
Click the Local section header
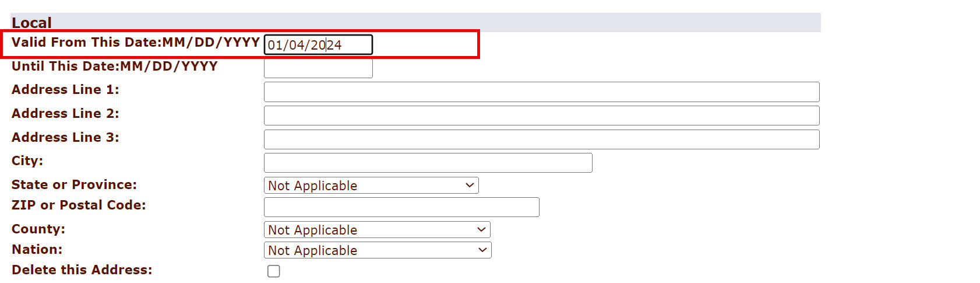coord(31,23)
